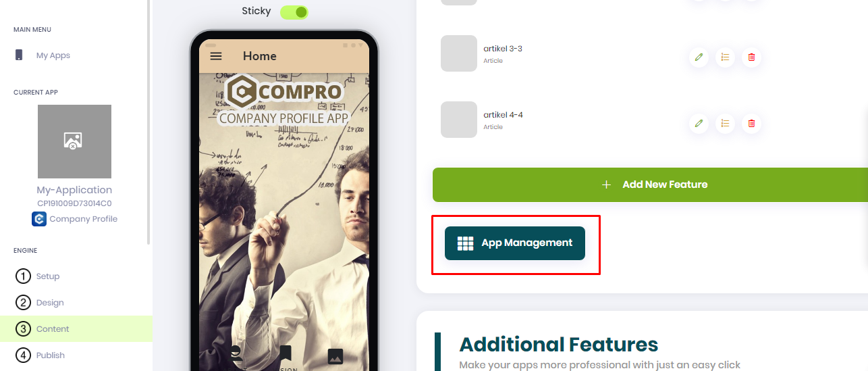Open the list icon for artikel 4-4

click(x=725, y=124)
